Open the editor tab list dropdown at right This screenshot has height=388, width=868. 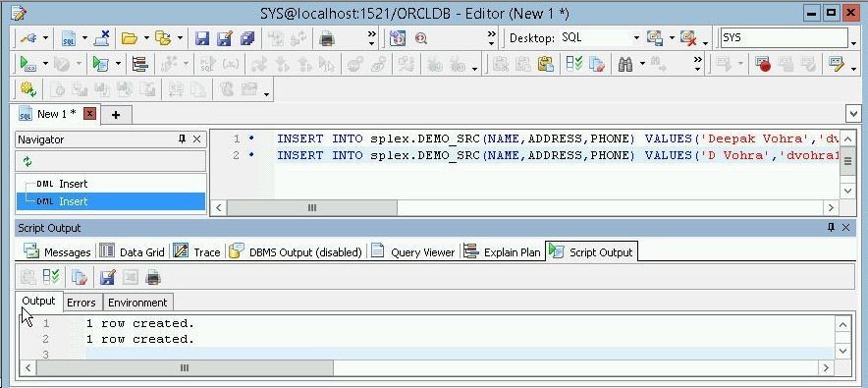point(852,114)
